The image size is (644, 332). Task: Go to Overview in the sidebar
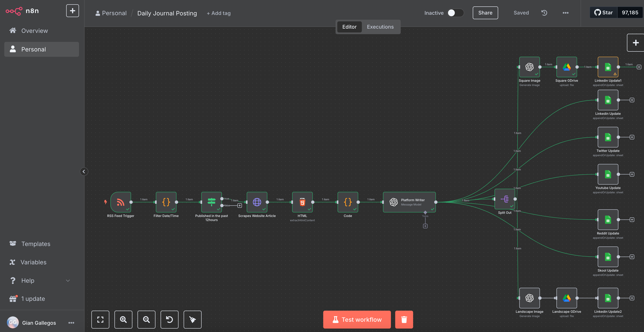click(x=42, y=31)
